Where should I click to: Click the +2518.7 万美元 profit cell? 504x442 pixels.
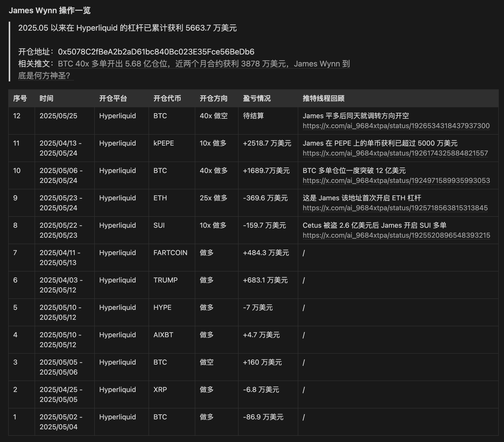click(267, 143)
